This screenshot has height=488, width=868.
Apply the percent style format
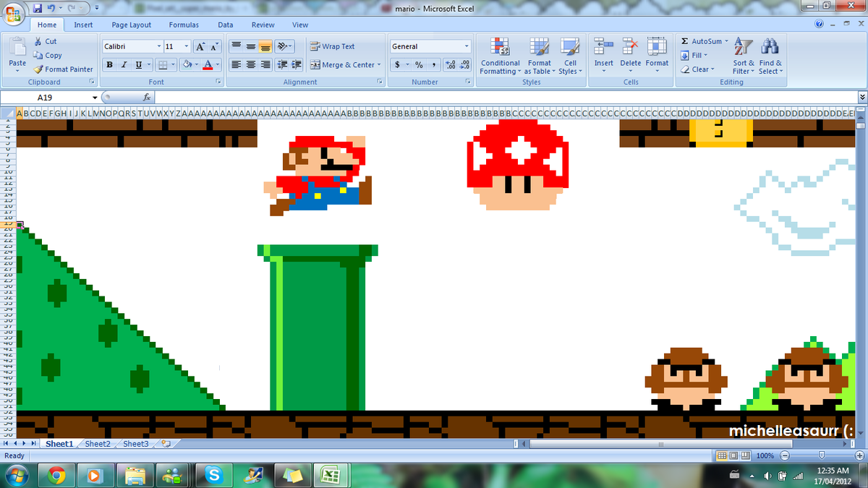pos(419,65)
